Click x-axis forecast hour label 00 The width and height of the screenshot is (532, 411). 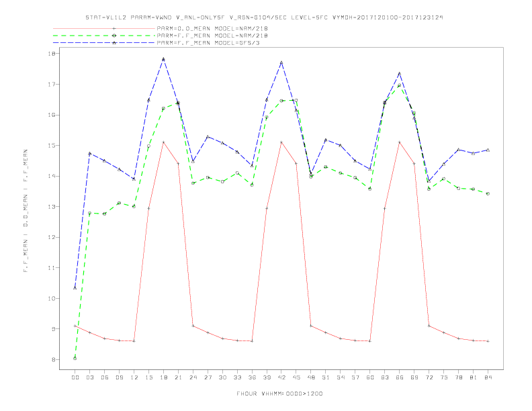(75, 377)
